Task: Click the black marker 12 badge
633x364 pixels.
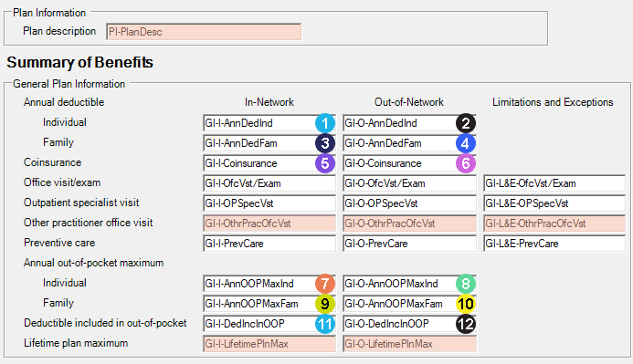Action: pos(466,324)
